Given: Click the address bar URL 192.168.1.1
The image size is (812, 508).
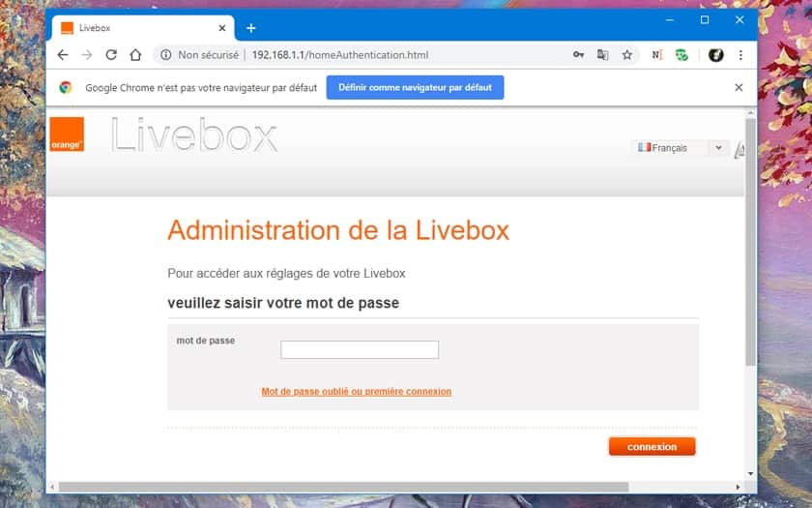Looking at the screenshot, I should click(340, 55).
